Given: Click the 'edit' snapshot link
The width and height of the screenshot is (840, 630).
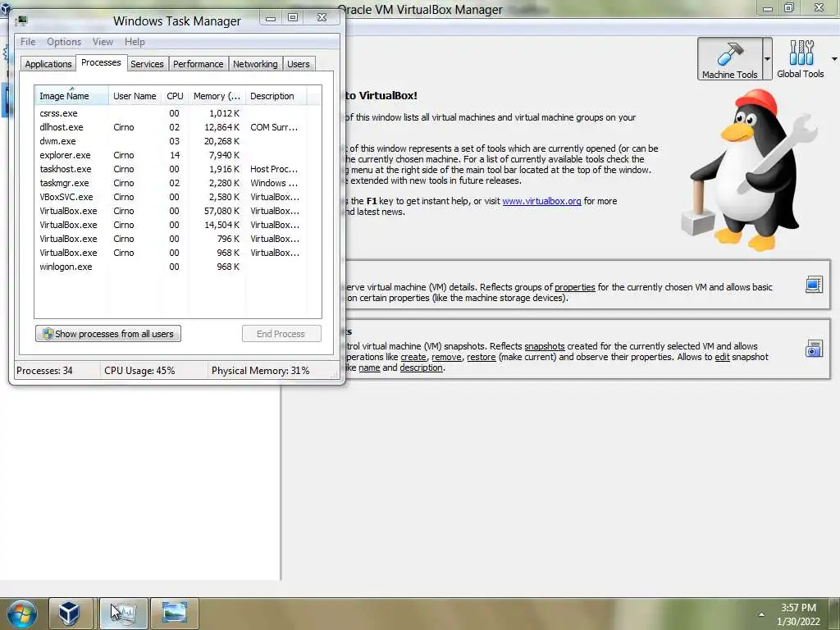Looking at the screenshot, I should (722, 357).
